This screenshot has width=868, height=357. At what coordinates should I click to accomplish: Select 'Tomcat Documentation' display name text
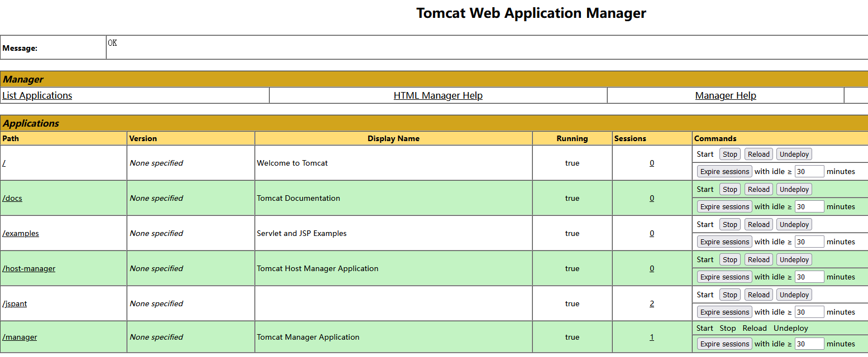pos(298,198)
